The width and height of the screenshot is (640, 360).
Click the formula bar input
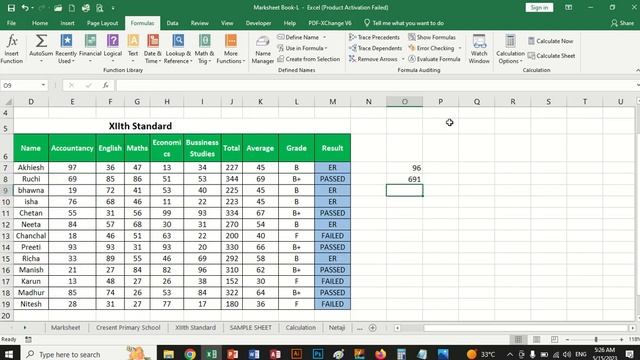376,85
